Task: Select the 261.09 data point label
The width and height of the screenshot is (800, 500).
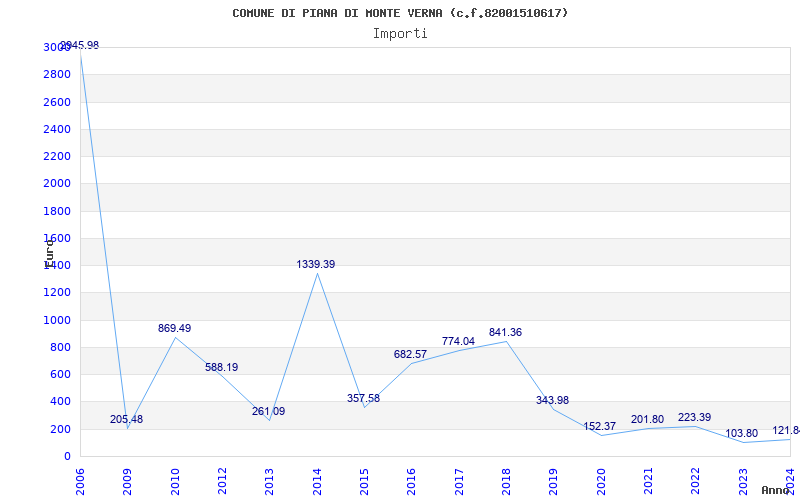Action: pos(268,411)
